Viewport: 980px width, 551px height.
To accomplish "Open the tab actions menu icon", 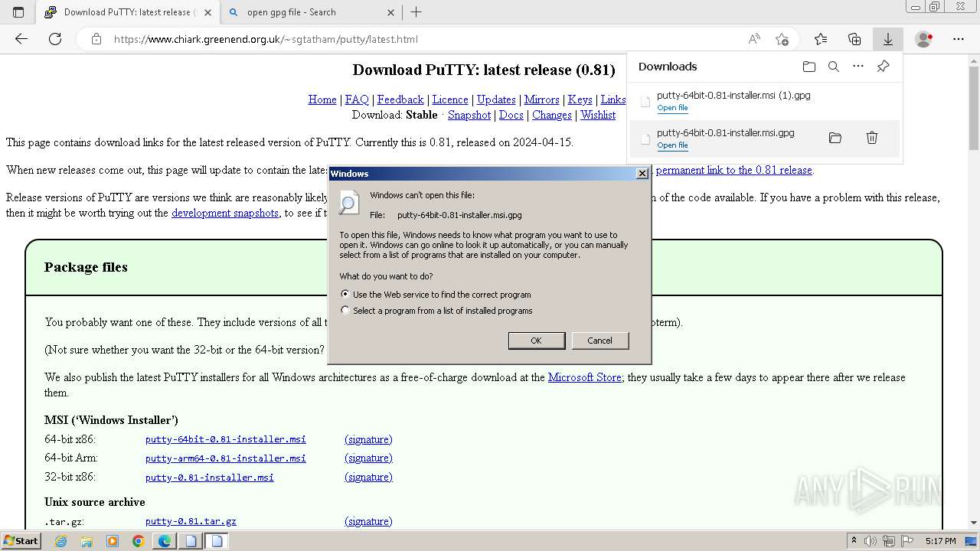I will [18, 12].
